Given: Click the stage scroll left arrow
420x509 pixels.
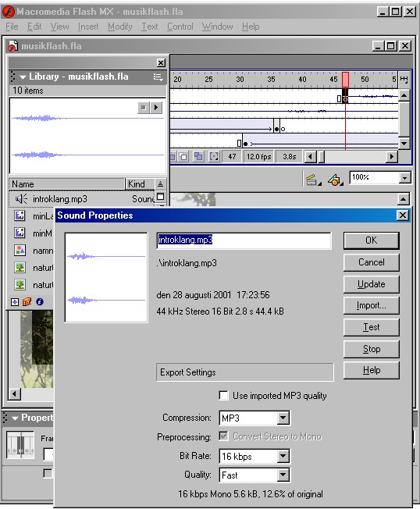Looking at the screenshot, I should [14, 394].
